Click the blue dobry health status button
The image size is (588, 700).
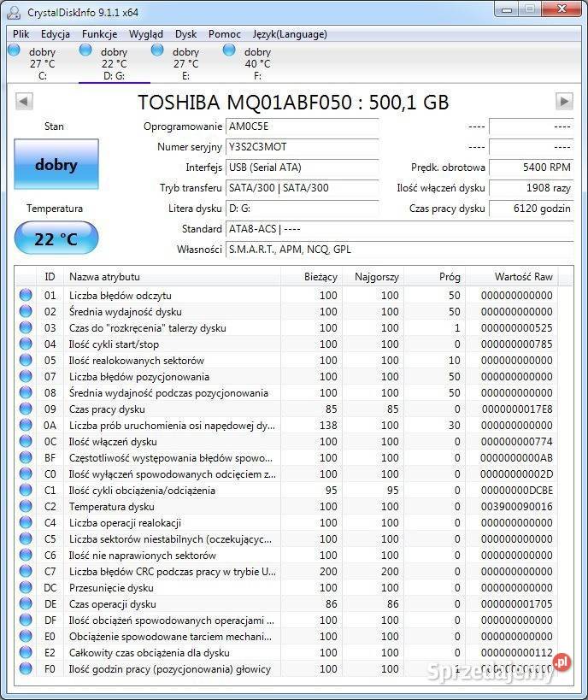coord(56,164)
